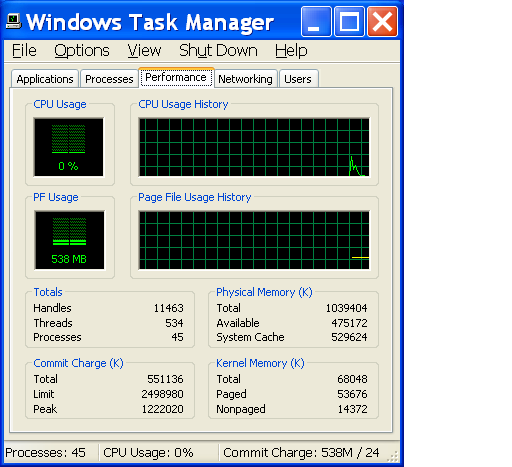Screen dimensions: 512x467
Task: Open the Options menu
Action: point(82,51)
